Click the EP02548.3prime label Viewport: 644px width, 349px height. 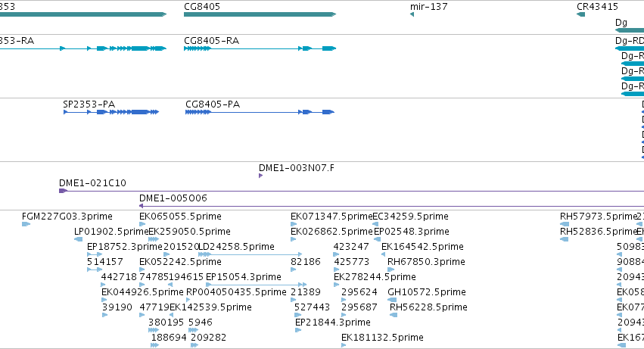click(412, 232)
